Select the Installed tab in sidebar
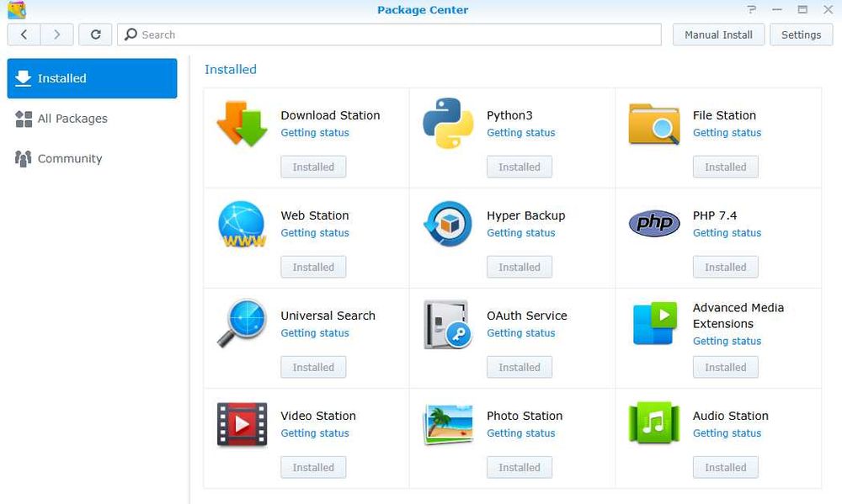The height and width of the screenshot is (504, 842). pyautogui.click(x=92, y=78)
